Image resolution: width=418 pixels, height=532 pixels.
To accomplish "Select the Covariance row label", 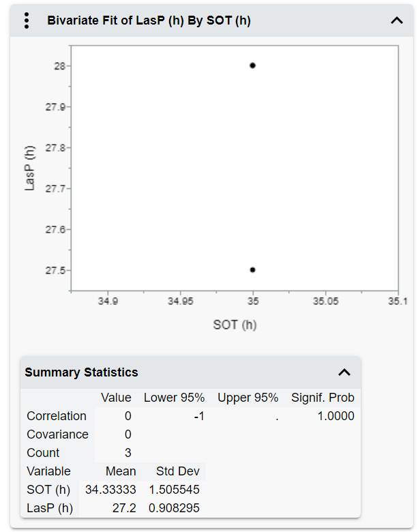I will 57,434.
